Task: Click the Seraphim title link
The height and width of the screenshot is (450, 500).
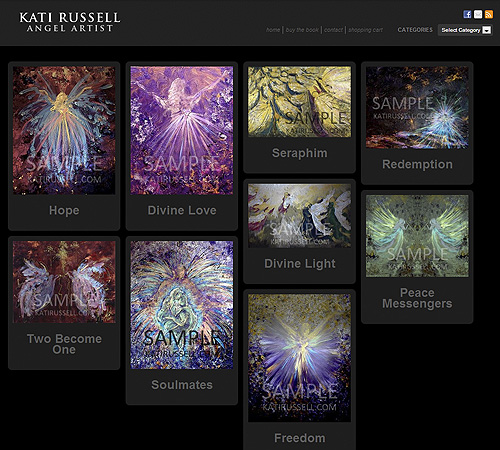Action: [x=299, y=153]
